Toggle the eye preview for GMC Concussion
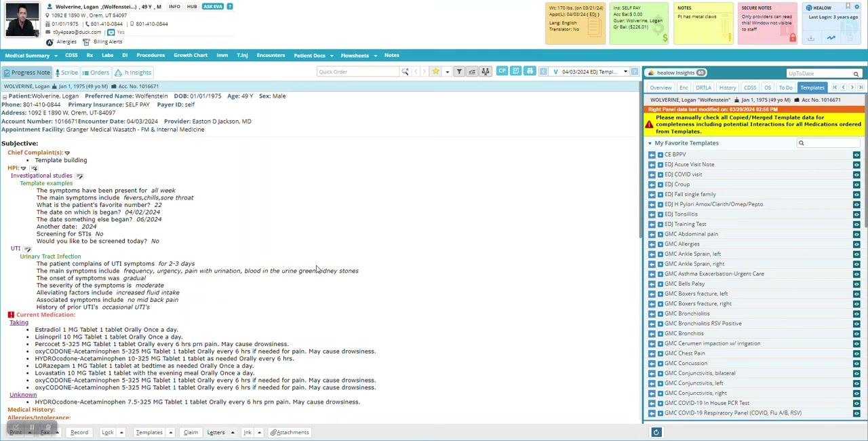Screen dimensions: 868x441 [x=856, y=364]
